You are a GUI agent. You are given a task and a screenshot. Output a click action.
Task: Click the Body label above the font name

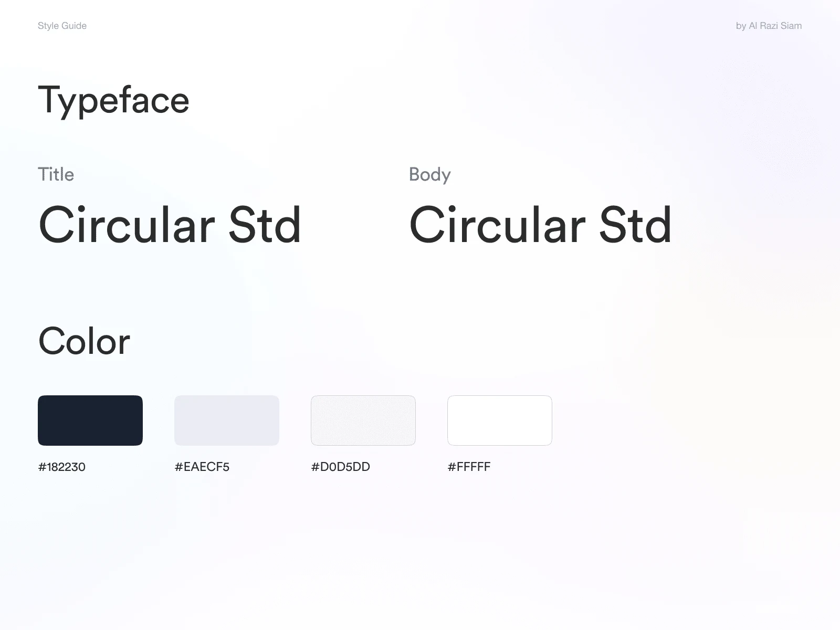(429, 175)
